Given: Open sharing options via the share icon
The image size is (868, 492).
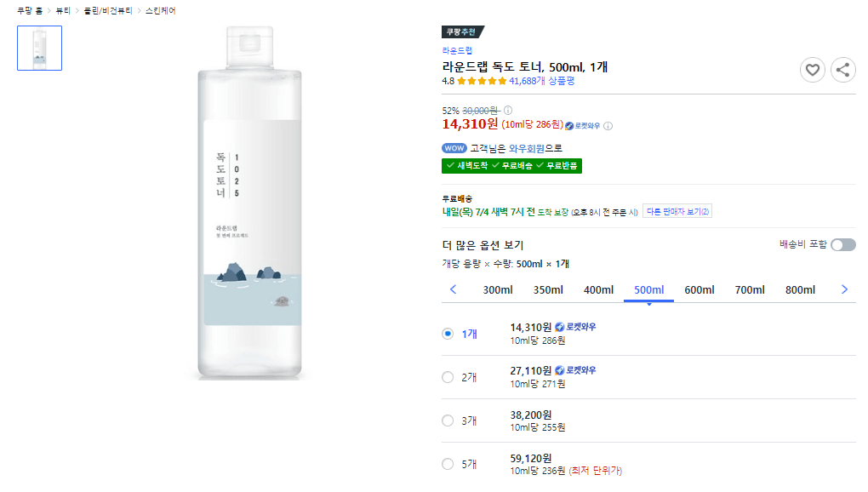Looking at the screenshot, I should point(842,70).
